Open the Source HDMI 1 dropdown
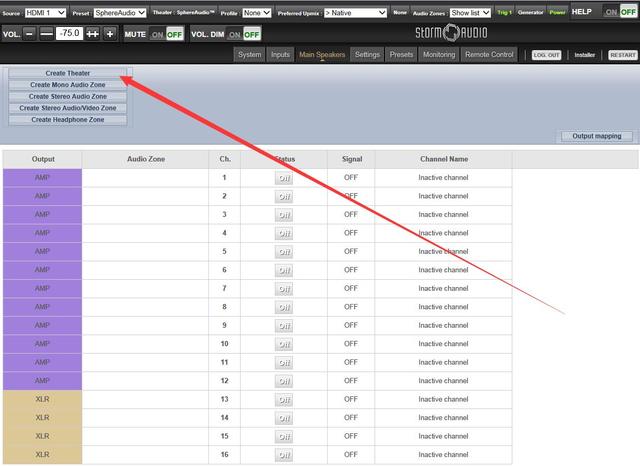The image size is (640, 466). point(46,12)
